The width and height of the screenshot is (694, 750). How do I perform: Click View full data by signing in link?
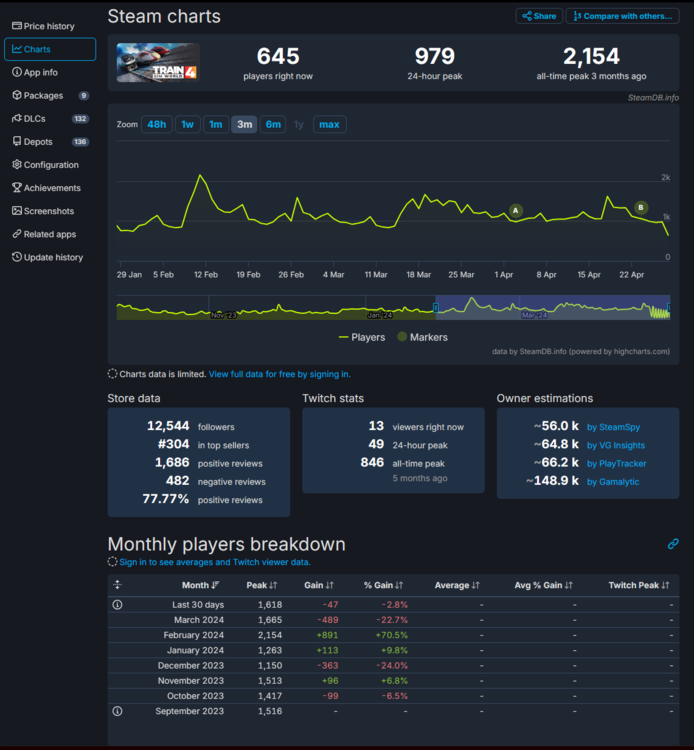click(x=279, y=374)
